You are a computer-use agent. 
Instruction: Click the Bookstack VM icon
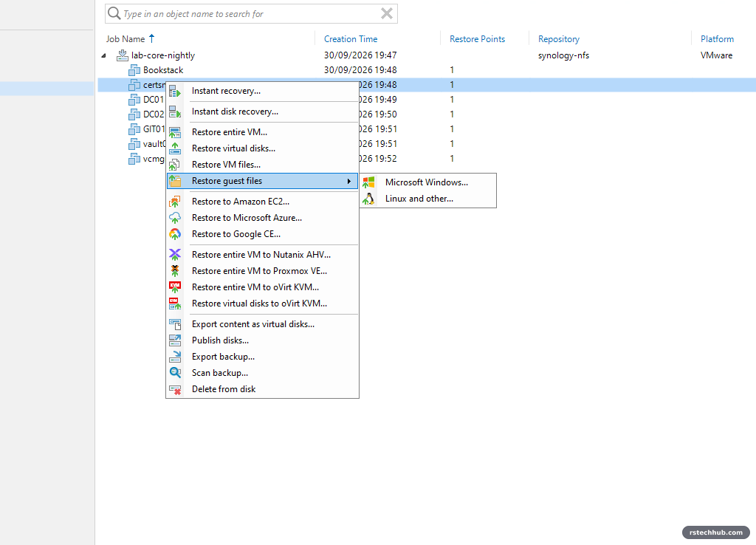(134, 70)
